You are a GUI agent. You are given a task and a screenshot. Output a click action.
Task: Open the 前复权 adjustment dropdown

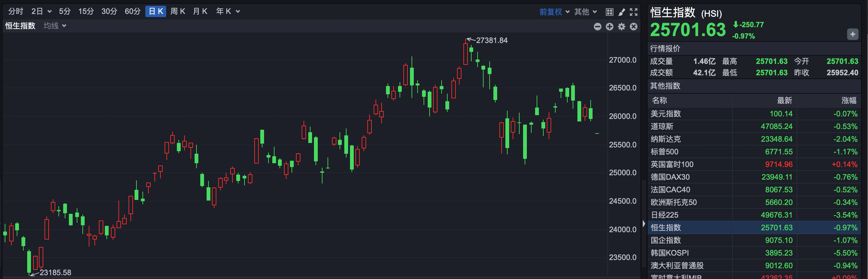pyautogui.click(x=554, y=12)
